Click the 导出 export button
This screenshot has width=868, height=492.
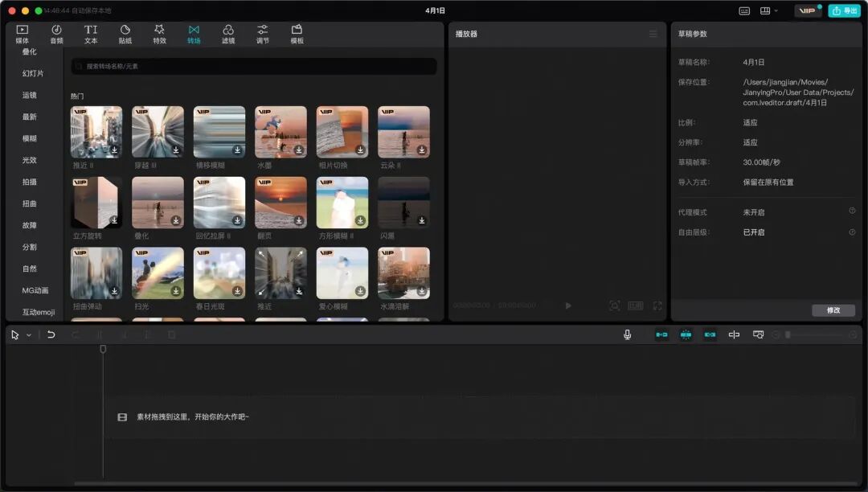coord(844,10)
